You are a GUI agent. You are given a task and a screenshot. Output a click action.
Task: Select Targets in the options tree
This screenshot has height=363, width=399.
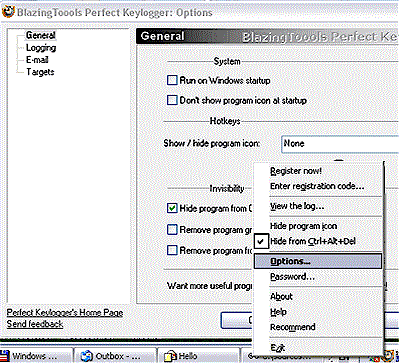(40, 72)
